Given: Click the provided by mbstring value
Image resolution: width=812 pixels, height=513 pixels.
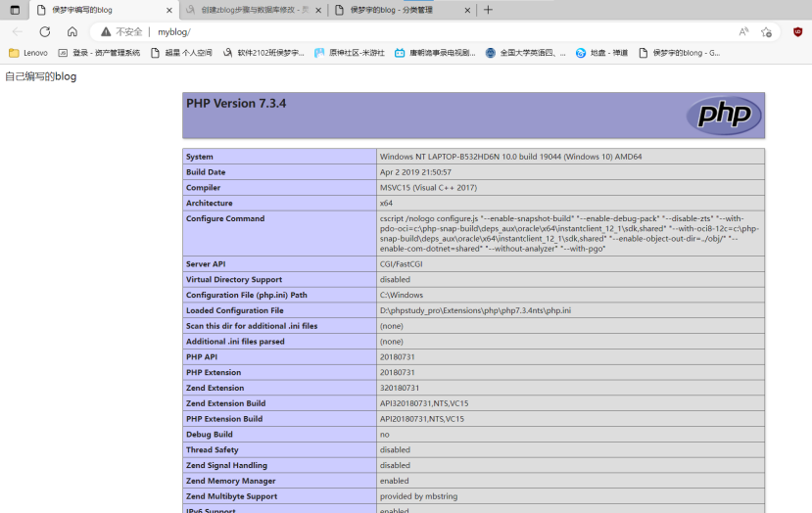Looking at the screenshot, I should (x=418, y=496).
